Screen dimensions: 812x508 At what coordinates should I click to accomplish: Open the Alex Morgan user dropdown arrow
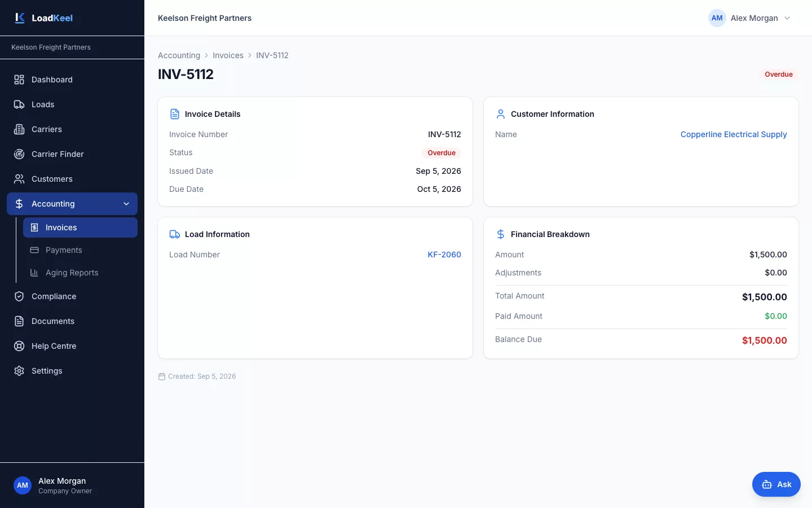pyautogui.click(x=787, y=18)
